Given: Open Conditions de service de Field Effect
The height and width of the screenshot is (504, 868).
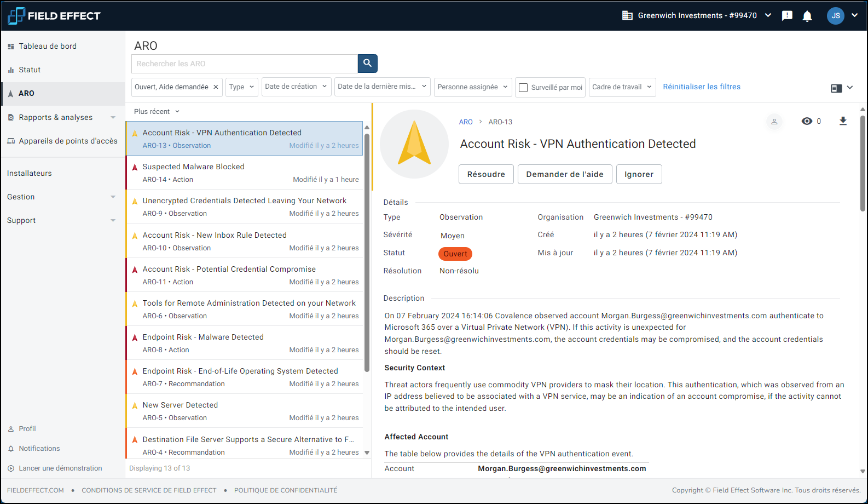Looking at the screenshot, I should point(149,490).
